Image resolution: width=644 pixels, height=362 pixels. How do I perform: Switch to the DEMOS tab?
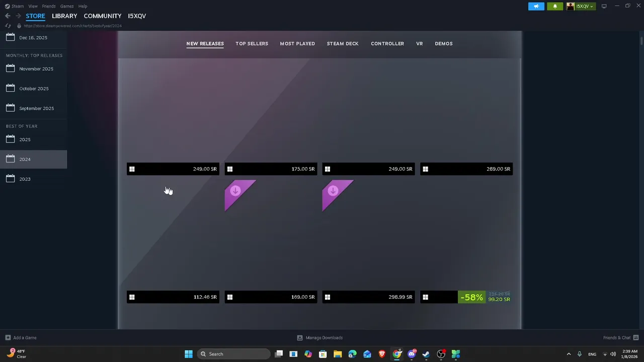tap(444, 44)
